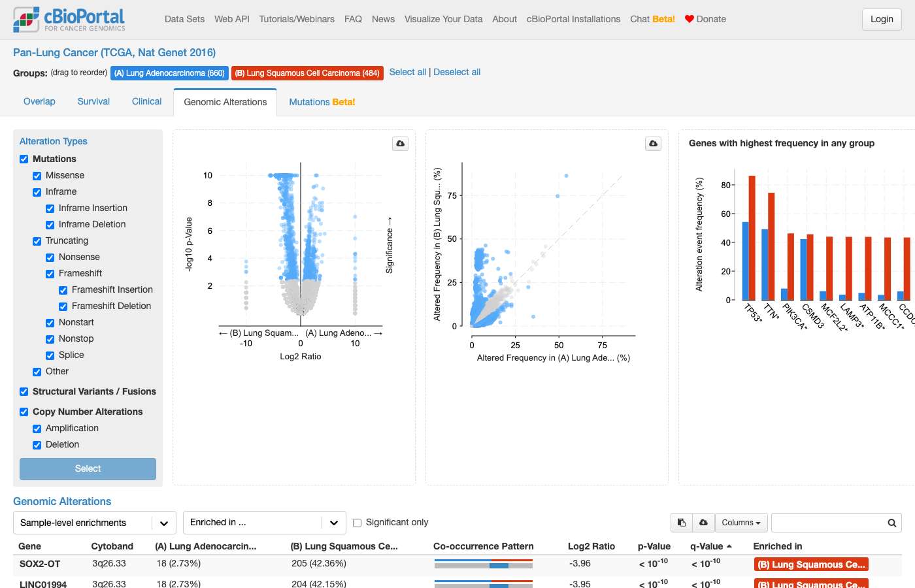Click the SOX2-OT gene cell
This screenshot has height=588, width=915.
pyautogui.click(x=40, y=564)
